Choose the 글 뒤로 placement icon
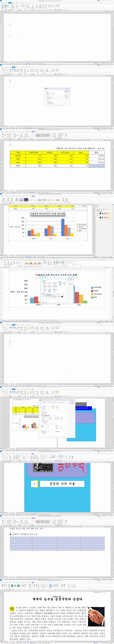This screenshot has height=644, width=114. click(46, 416)
